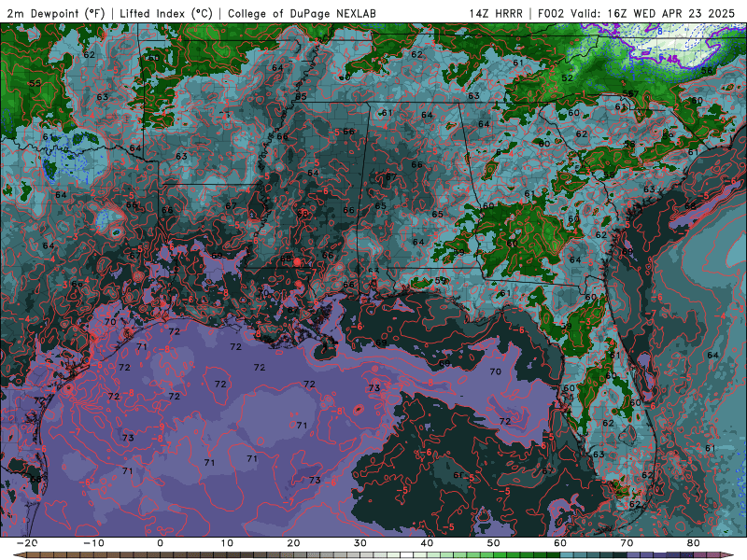The image size is (747, 560).
Task: Select the -10 label on the color scale
Action: (x=93, y=543)
